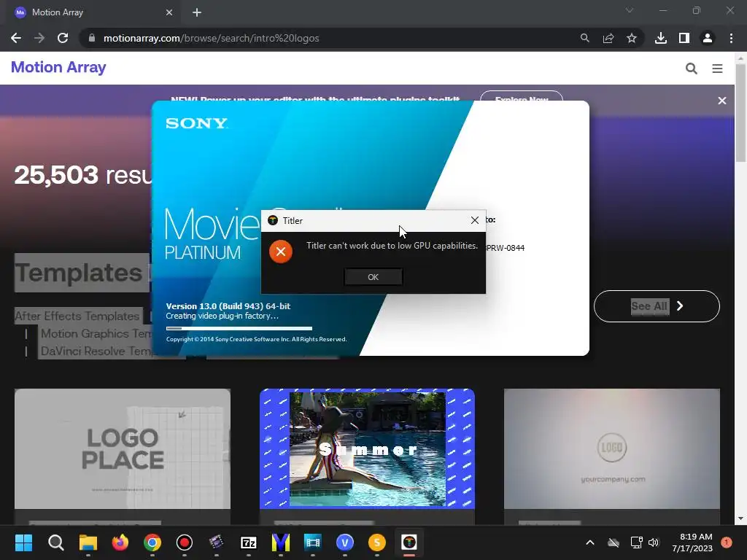Close the Motion Array tab

pyautogui.click(x=169, y=12)
